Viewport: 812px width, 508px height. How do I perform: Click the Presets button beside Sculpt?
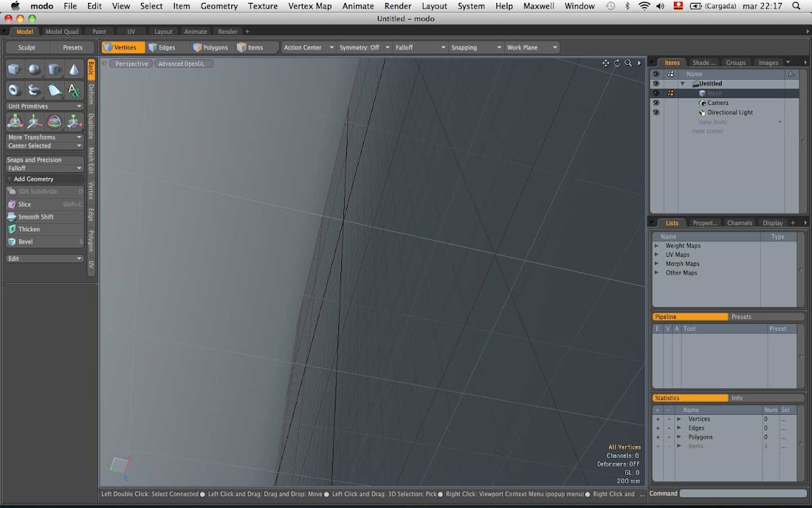pos(73,47)
